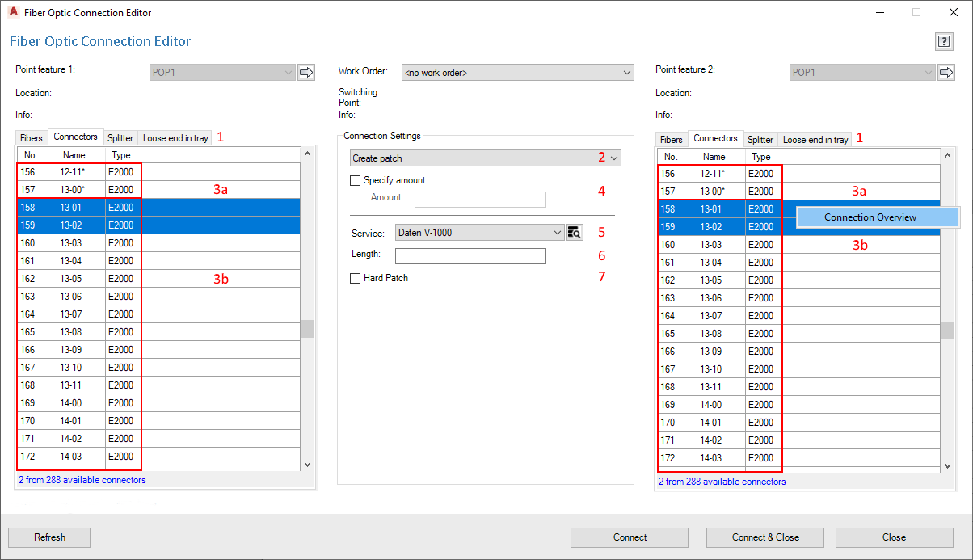Viewport: 973px width, 560px height.
Task: Select connector row 160 (13-03) in left list
Action: pos(158,243)
